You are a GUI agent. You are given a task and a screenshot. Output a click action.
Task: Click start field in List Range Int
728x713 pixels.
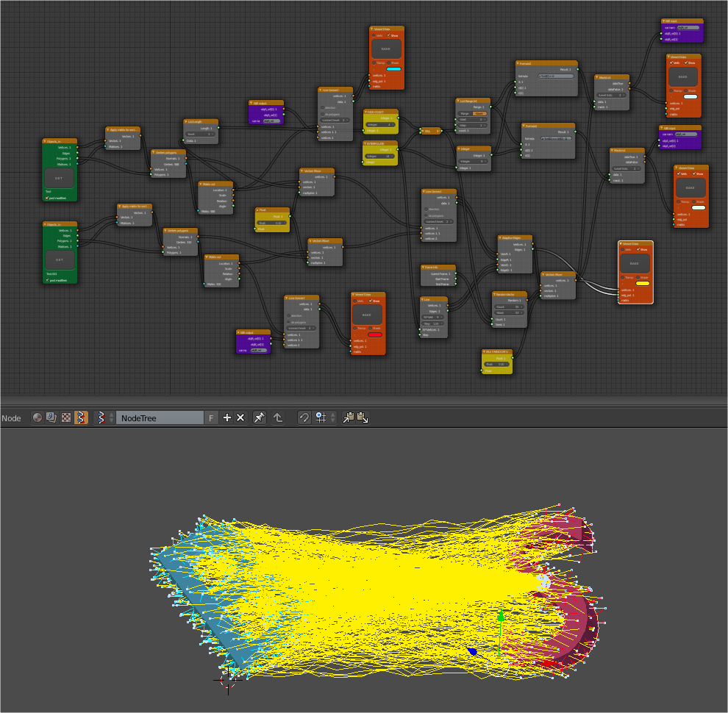click(473, 119)
